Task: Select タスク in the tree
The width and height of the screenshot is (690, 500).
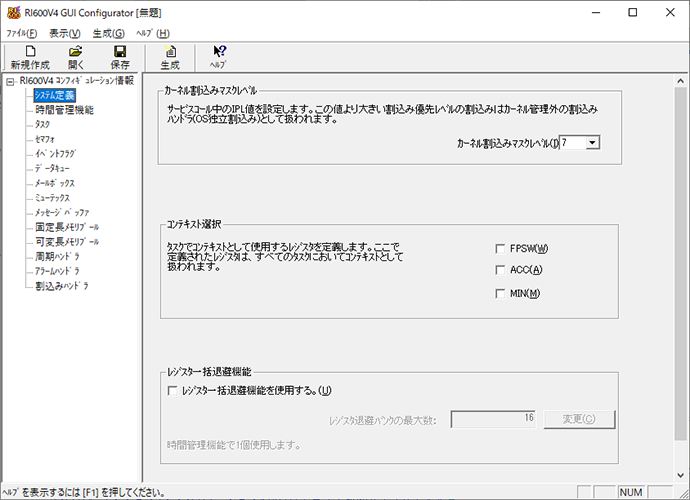Action: 43,125
